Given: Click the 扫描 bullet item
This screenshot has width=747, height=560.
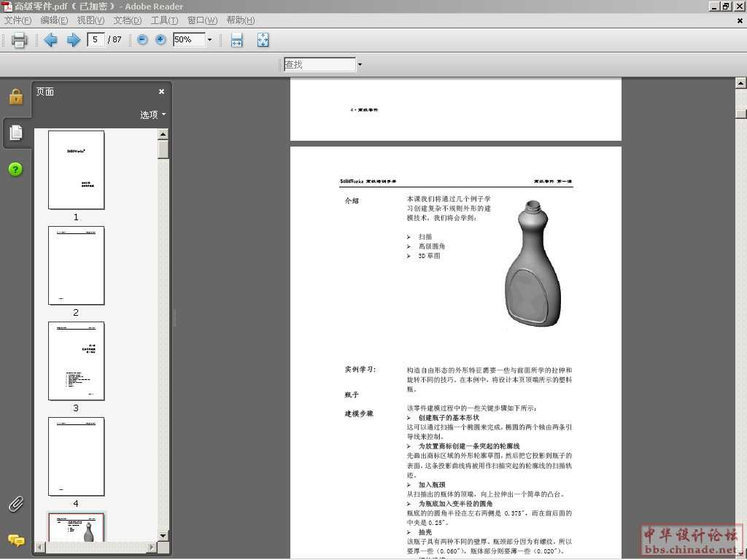Looking at the screenshot, I should (425, 237).
